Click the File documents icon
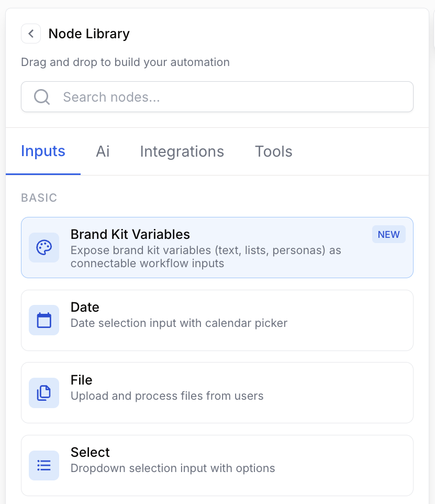 tap(44, 393)
